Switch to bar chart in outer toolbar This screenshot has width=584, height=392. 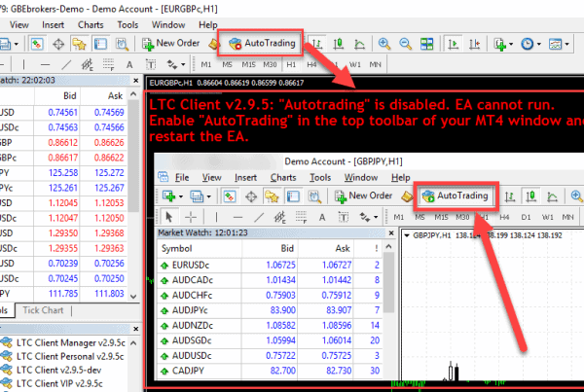click(317, 44)
